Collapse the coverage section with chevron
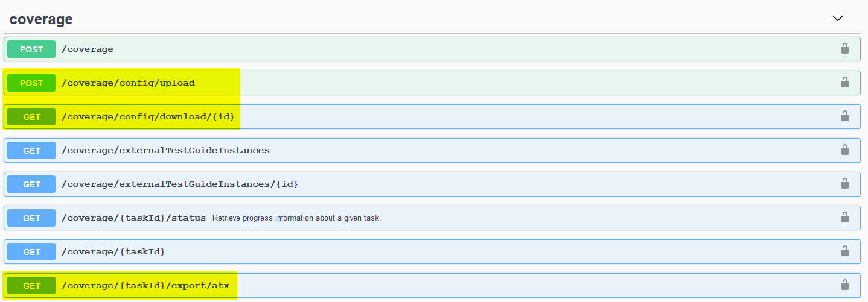868x302 pixels. coord(837,19)
